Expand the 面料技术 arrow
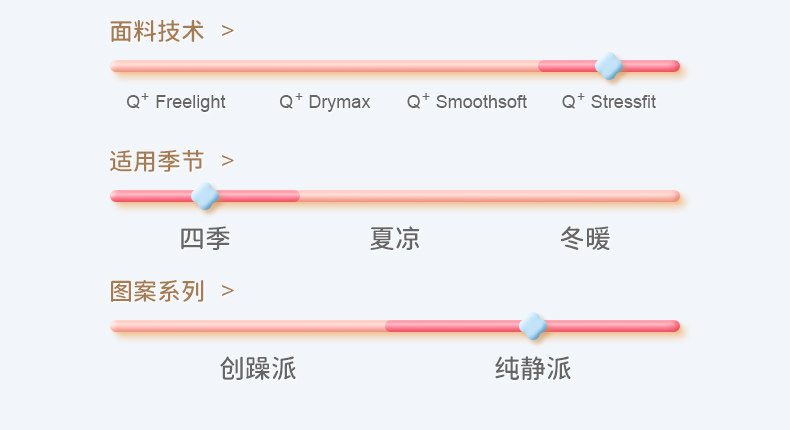This screenshot has height=430, width=790. point(228,31)
